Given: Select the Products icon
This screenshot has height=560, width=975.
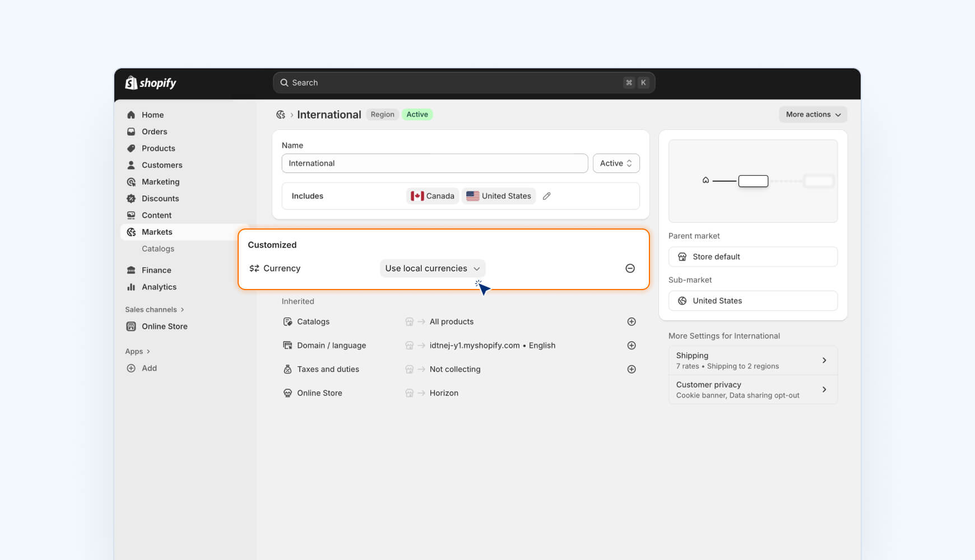Looking at the screenshot, I should pos(131,148).
